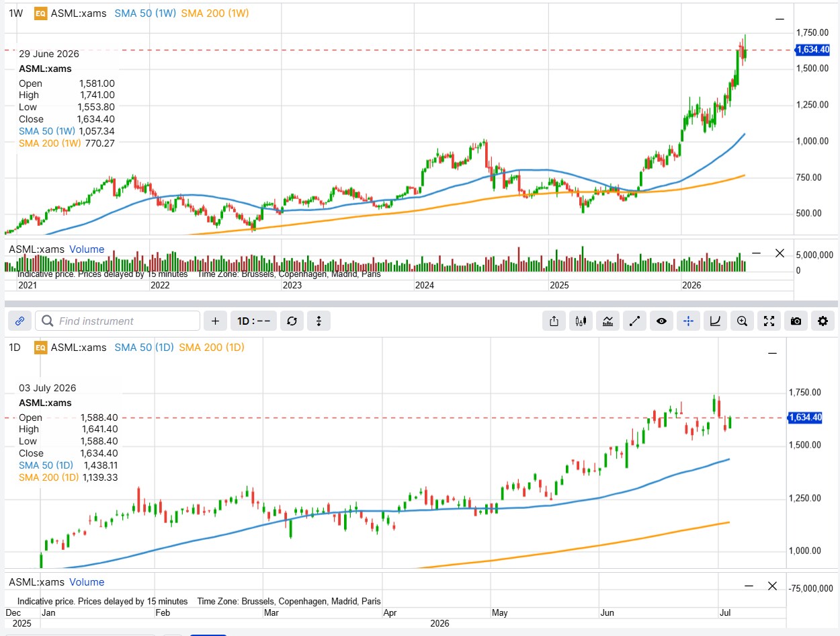This screenshot has width=840, height=636.
Task: Click the weekly Open value 1,581.00
Action: click(97, 83)
